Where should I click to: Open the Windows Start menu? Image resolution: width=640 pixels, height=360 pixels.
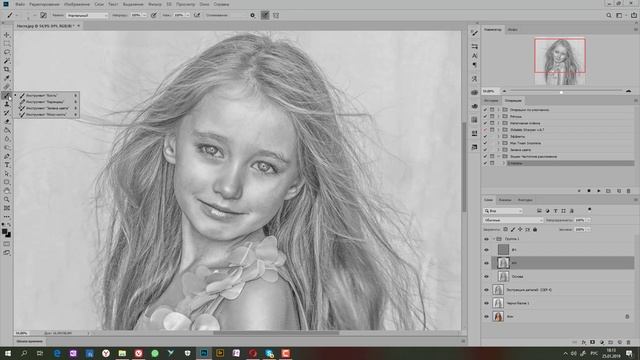[x=7, y=353]
